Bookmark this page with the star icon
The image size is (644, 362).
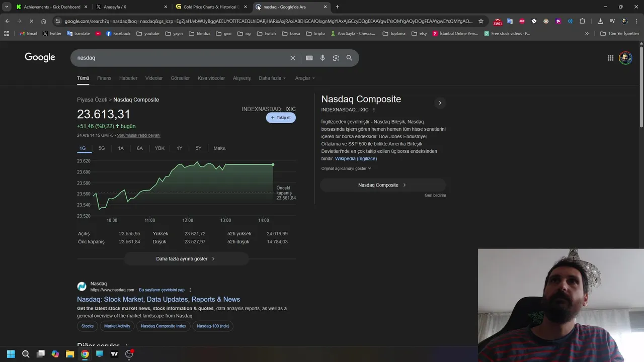click(x=481, y=21)
